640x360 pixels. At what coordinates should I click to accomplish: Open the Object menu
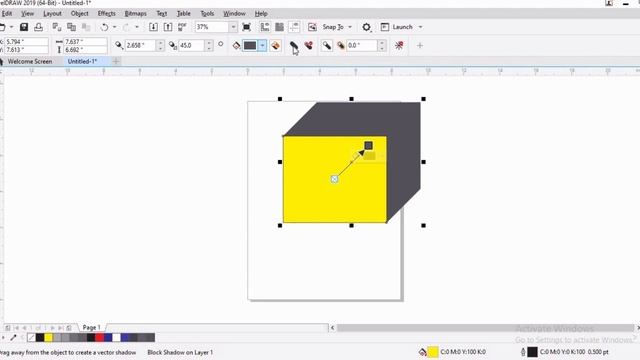tap(80, 13)
